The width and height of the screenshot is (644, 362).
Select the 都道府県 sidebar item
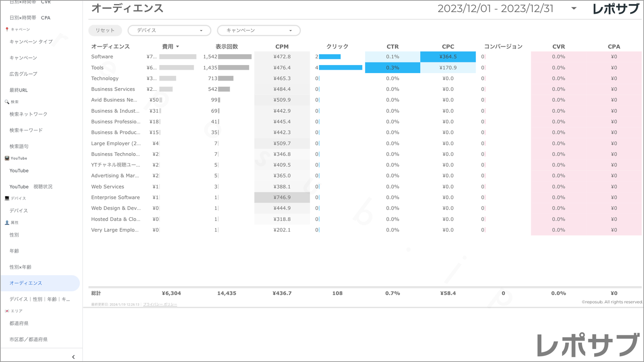[19, 323]
